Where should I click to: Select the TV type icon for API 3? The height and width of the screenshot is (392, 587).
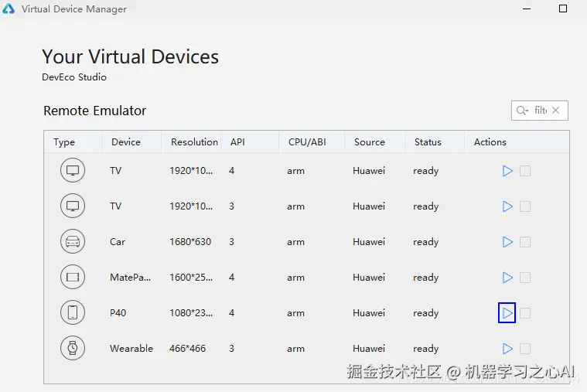click(x=73, y=206)
